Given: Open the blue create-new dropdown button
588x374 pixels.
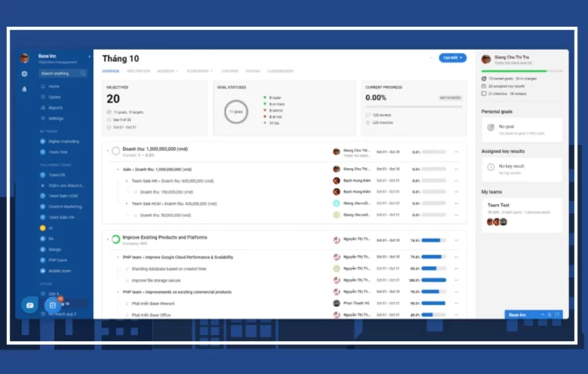Looking at the screenshot, I should [x=452, y=57].
